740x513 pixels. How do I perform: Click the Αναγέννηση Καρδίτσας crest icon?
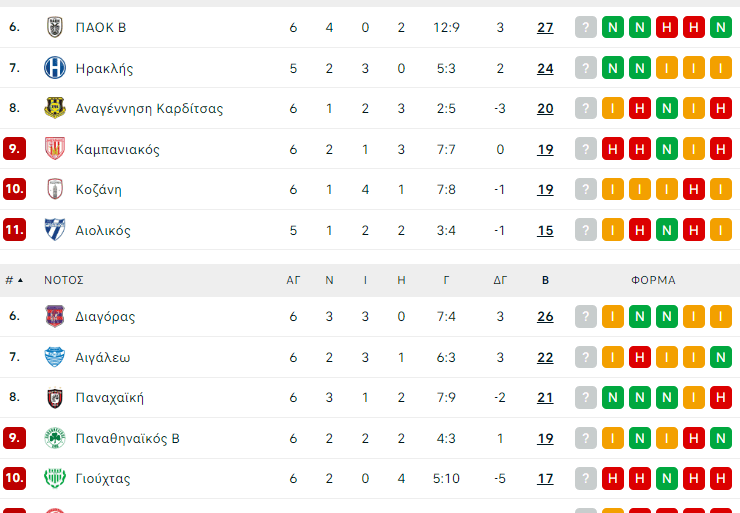click(54, 108)
